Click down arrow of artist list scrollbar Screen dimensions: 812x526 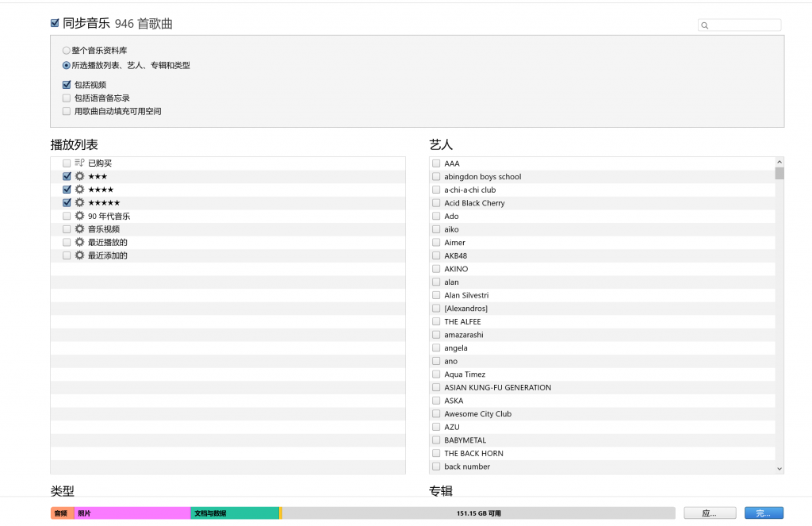point(779,468)
